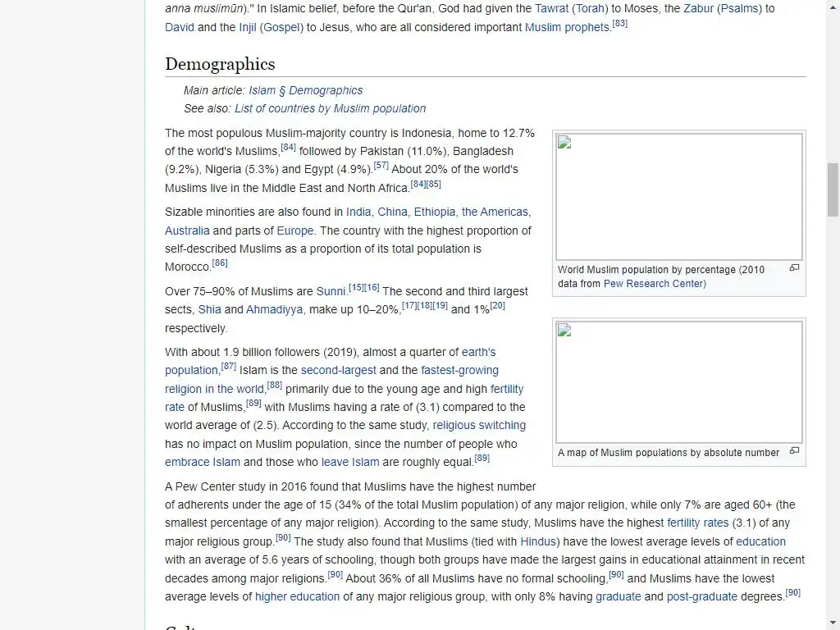Jump to citation 57 after Egypt
The image size is (840, 630).
click(381, 166)
